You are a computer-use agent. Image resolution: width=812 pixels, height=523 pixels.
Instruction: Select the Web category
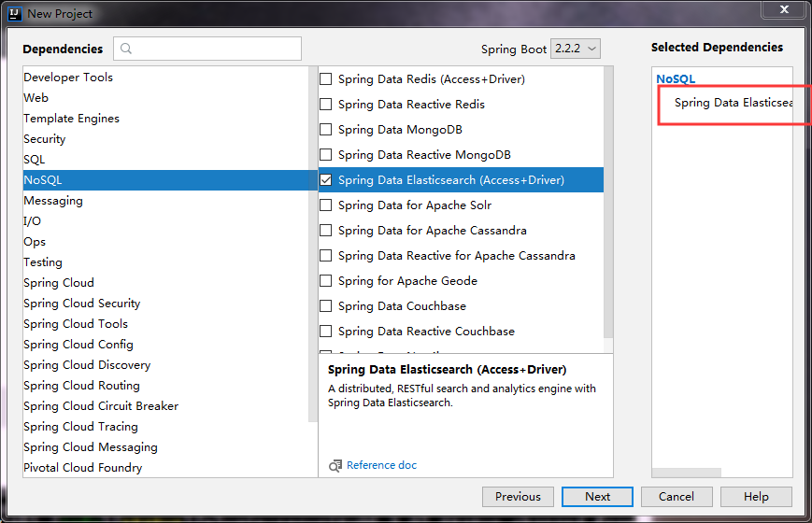pos(165,98)
